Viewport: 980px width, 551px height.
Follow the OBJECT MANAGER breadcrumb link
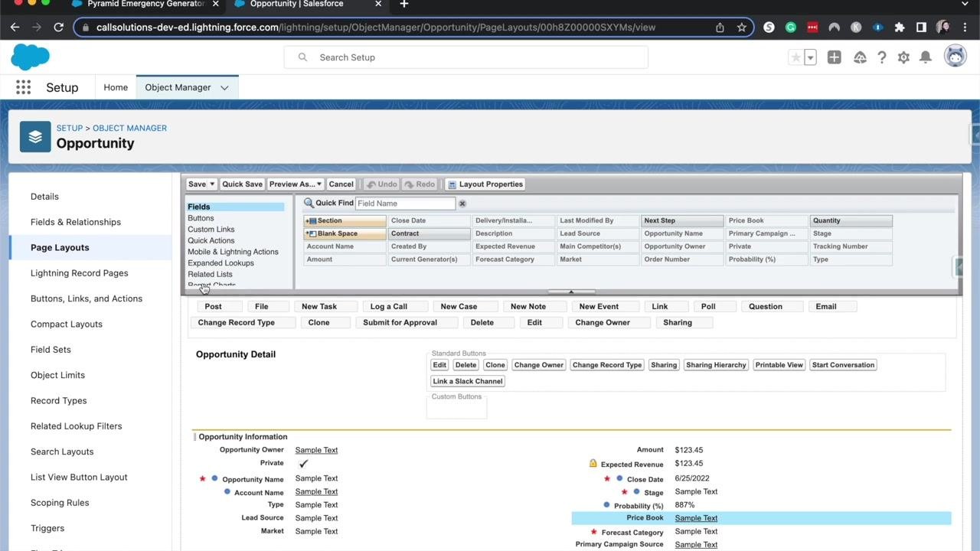click(x=129, y=128)
